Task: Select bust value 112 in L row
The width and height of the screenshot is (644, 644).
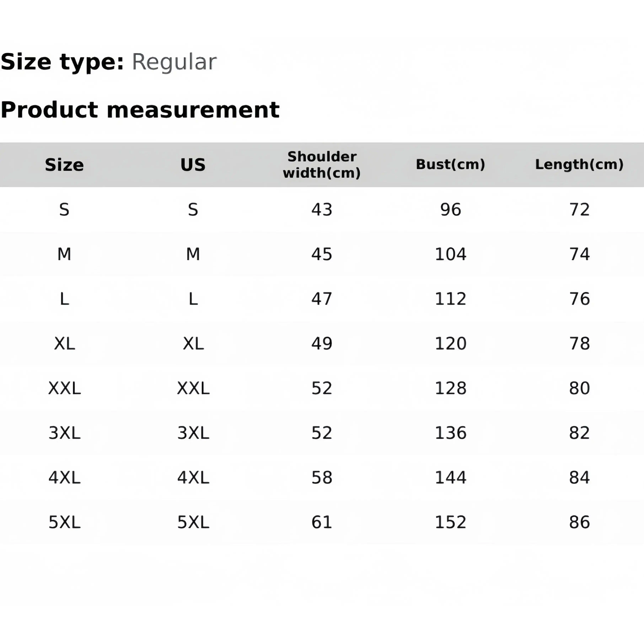Action: click(x=450, y=299)
